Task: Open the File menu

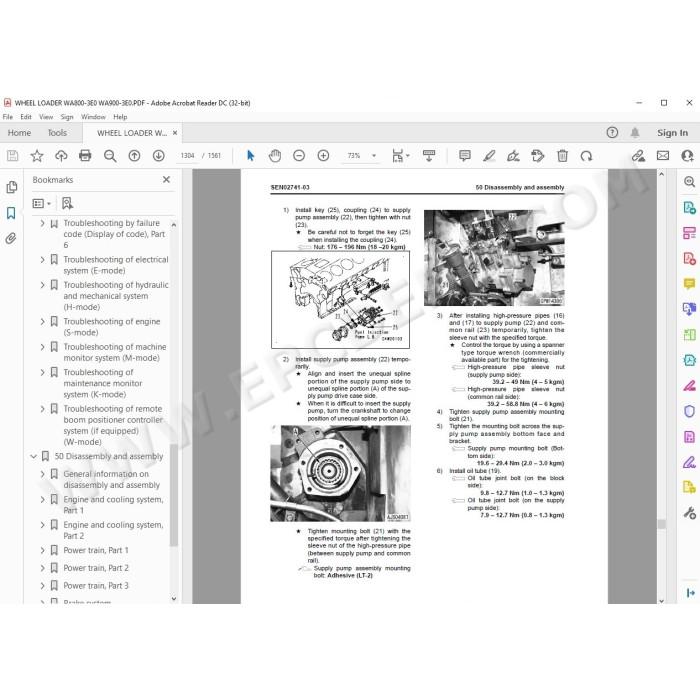Action: click(x=8, y=117)
